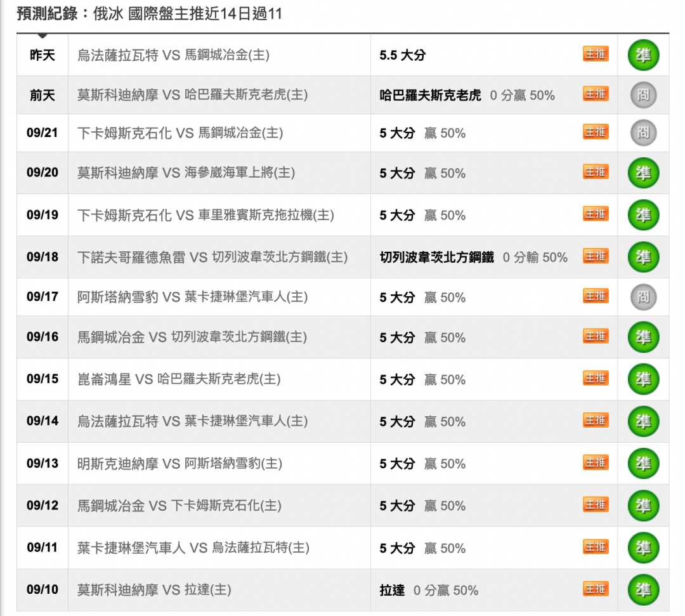Click the 5 大分 prediction in the 09/13 row
The width and height of the screenshot is (685, 616).
(422, 463)
